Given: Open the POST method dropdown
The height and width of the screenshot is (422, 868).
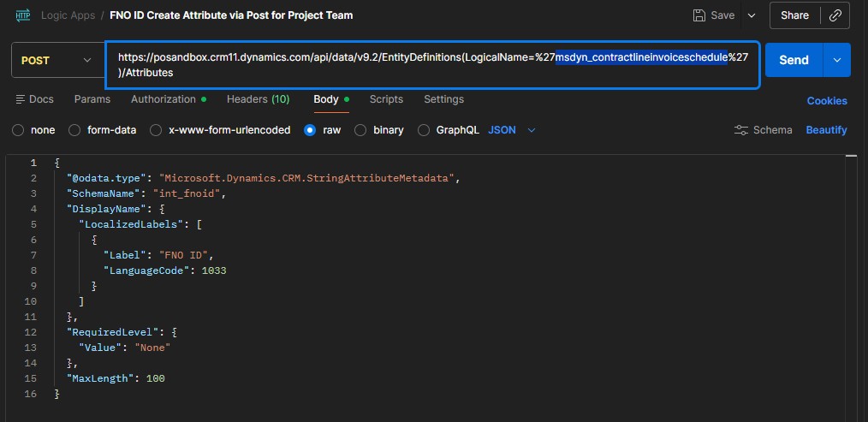Looking at the screenshot, I should click(56, 61).
